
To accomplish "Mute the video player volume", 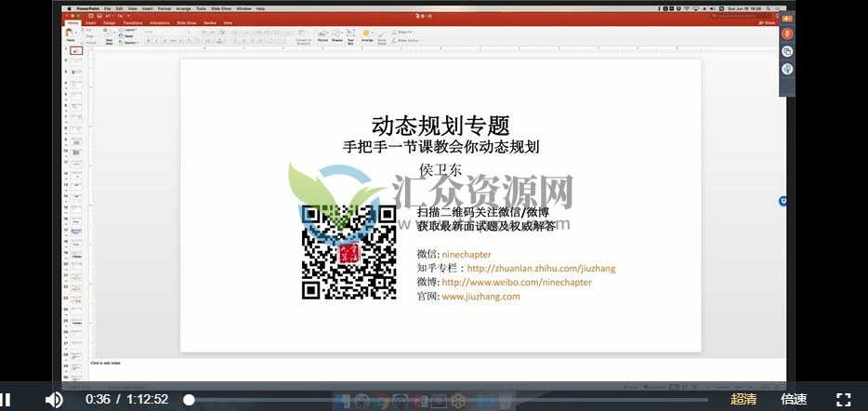I will tap(54, 399).
